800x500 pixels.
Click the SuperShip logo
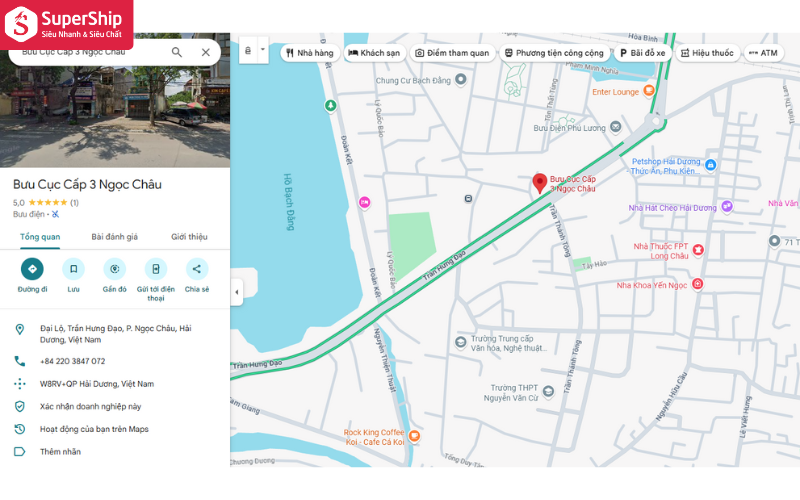point(66,24)
